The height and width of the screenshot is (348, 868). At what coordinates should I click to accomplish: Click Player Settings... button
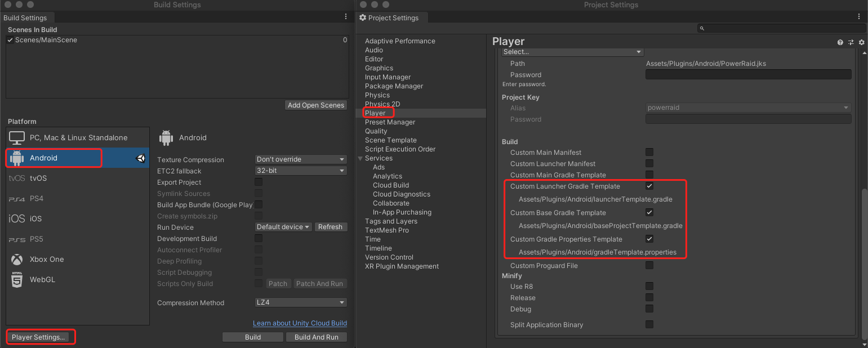pos(38,337)
